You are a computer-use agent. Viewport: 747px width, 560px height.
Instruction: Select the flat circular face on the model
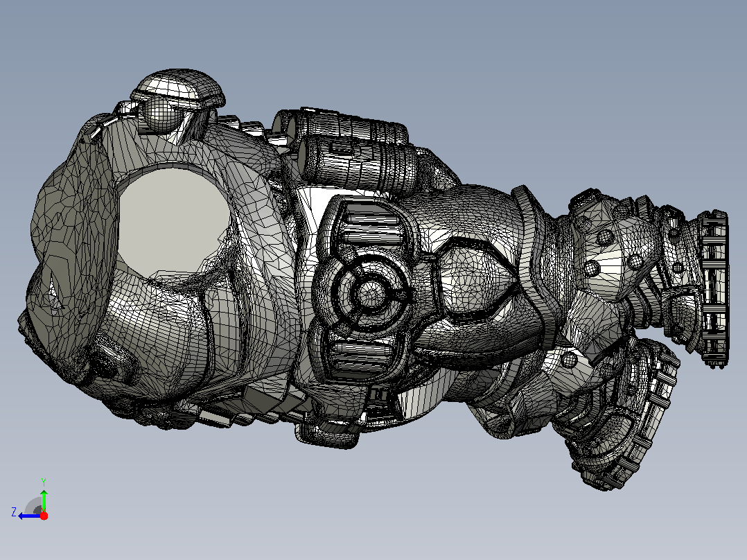[x=175, y=222]
